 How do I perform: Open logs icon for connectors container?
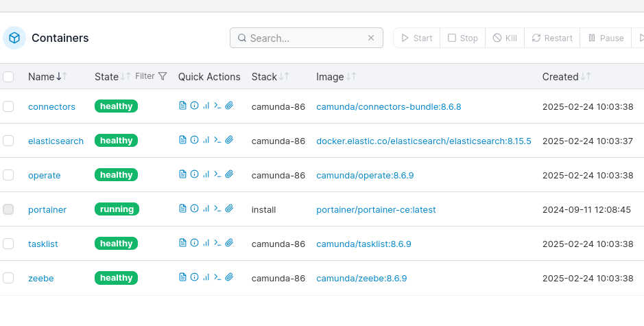pyautogui.click(x=182, y=106)
